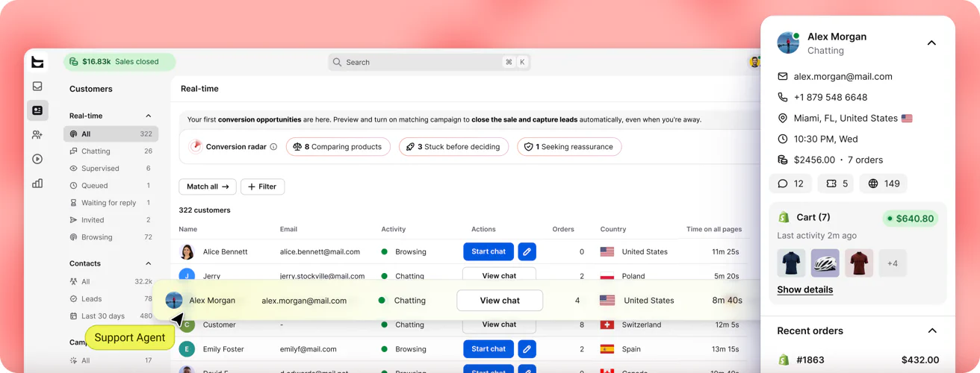Collapse the Recent orders section
This screenshot has height=373, width=980.
(x=932, y=330)
